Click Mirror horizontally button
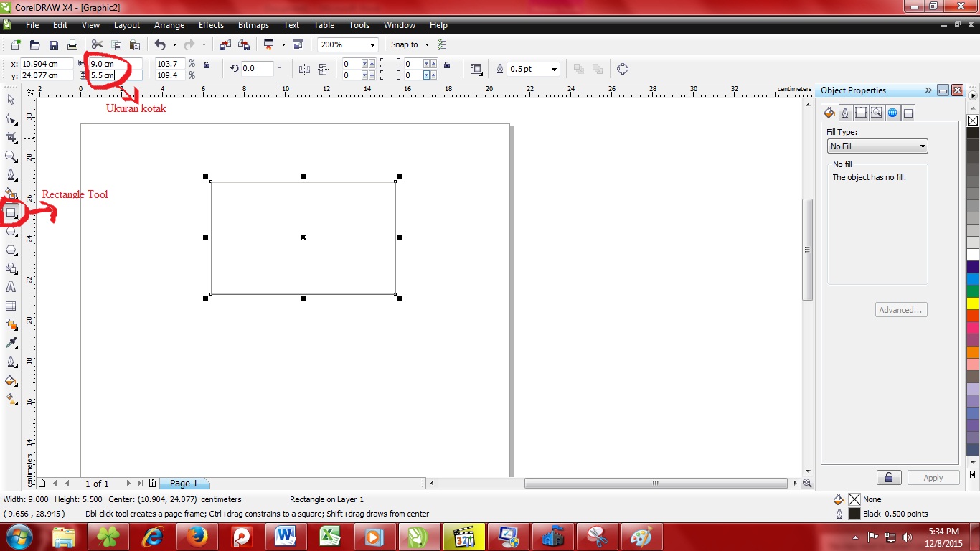This screenshot has height=551, width=980. click(304, 69)
